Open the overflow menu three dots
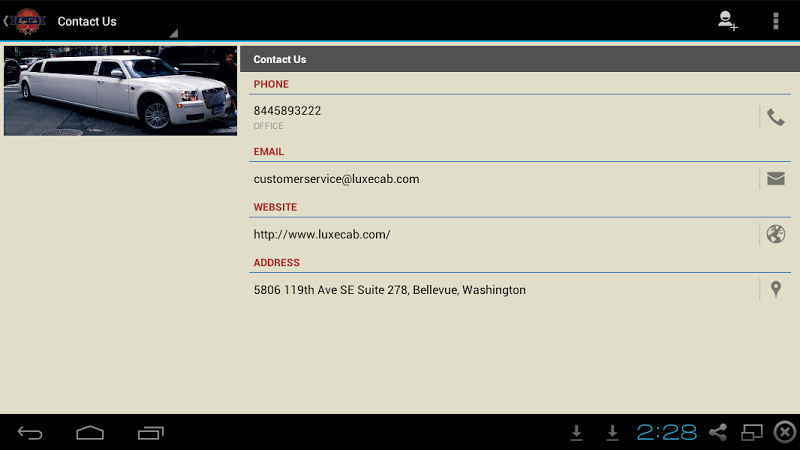This screenshot has width=800, height=450. (x=776, y=21)
